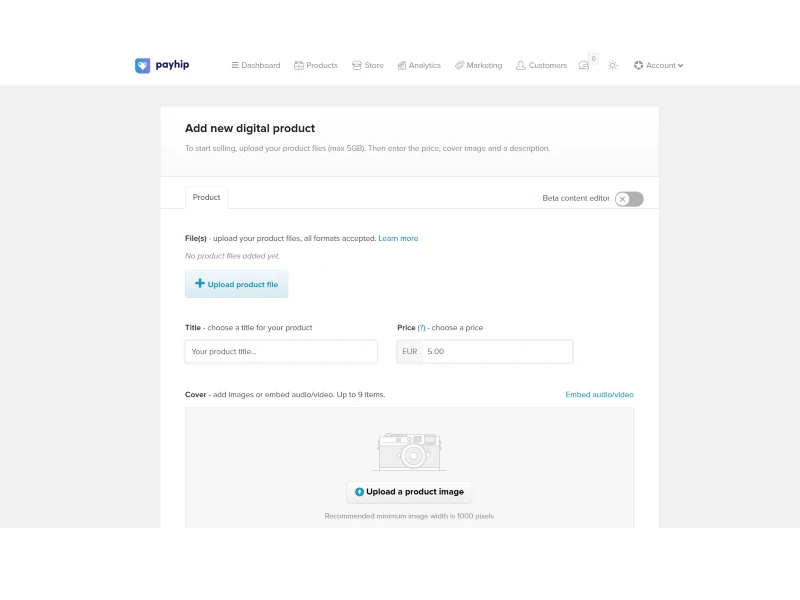Viewport: 800px width, 600px height.
Task: Click Upload product file button
Action: 237,284
